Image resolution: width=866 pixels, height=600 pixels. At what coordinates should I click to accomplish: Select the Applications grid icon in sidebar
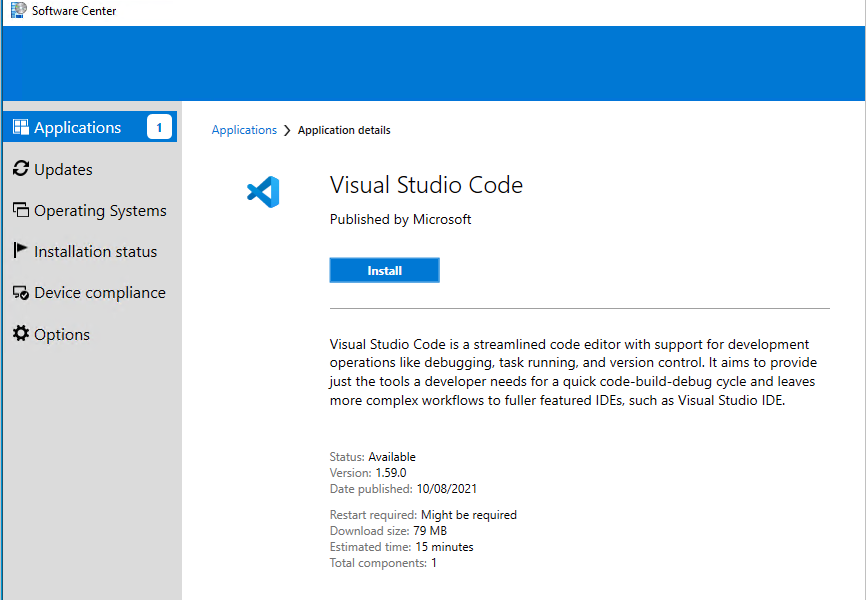tap(19, 127)
